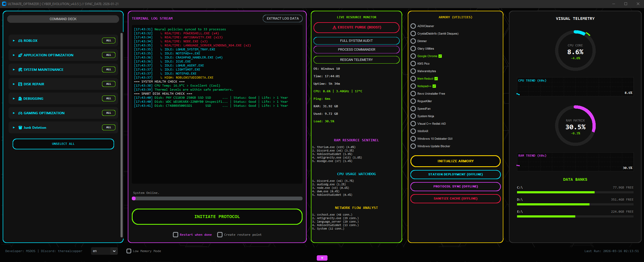Expand the Debugging section
This screenshot has width=644, height=262.
pyautogui.click(x=14, y=99)
